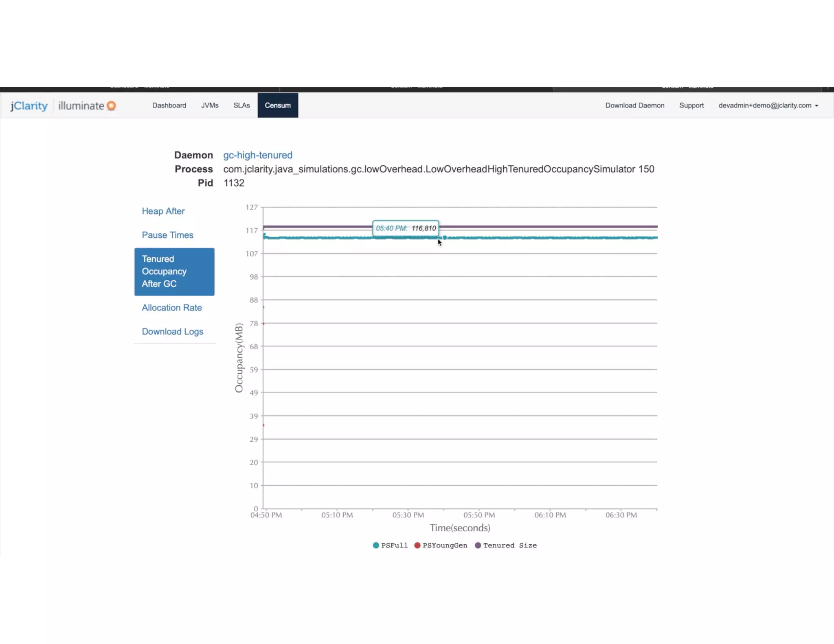Viewport: 834px width, 644px height.
Task: Open the Support link
Action: click(x=691, y=105)
